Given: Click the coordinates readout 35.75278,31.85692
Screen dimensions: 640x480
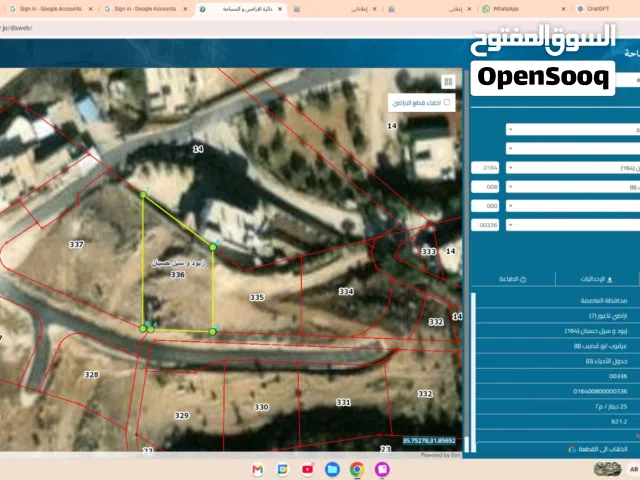Looking at the screenshot, I should click(429, 441).
